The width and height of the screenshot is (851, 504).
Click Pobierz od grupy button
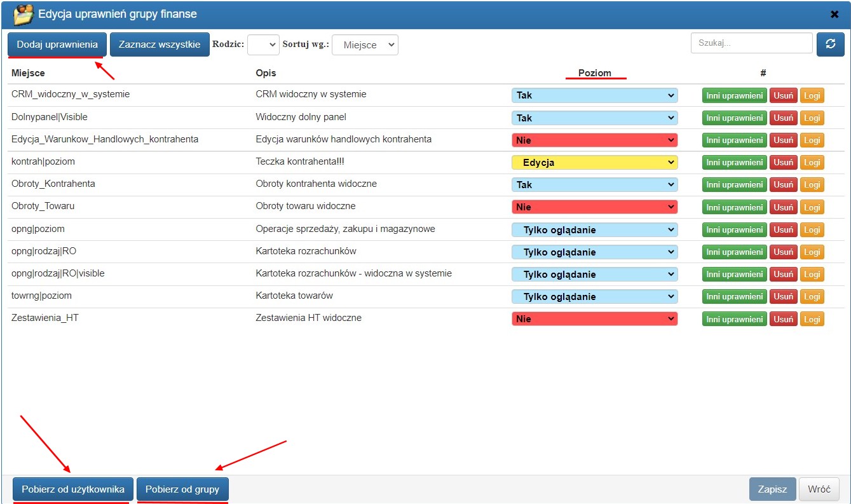[x=182, y=489]
